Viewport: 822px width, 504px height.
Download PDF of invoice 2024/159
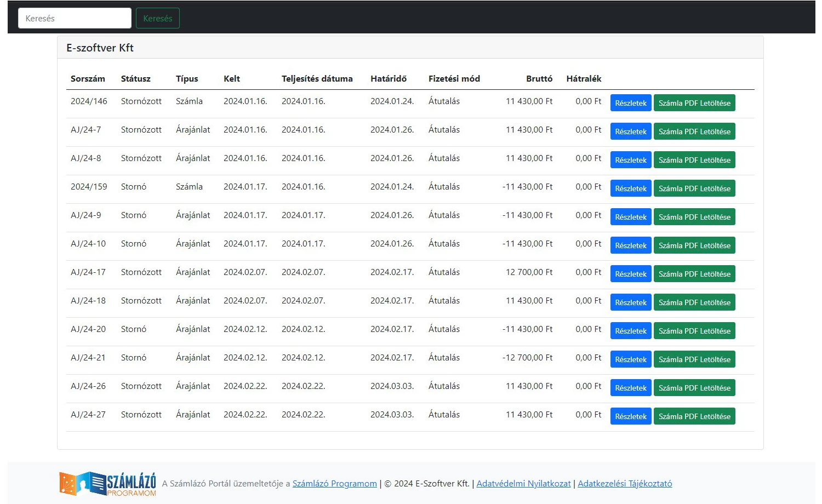(694, 188)
